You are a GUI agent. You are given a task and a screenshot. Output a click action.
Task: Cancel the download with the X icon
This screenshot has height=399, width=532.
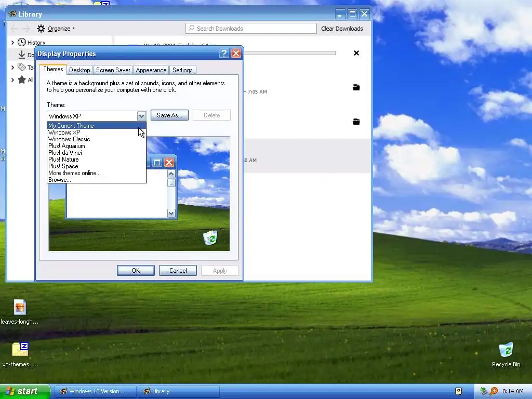tap(356, 53)
